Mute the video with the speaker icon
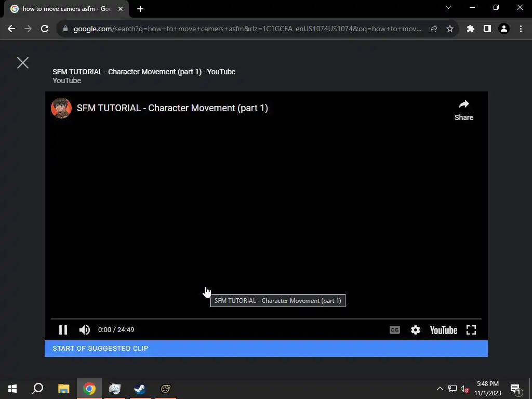The image size is (532, 399). [x=85, y=330]
